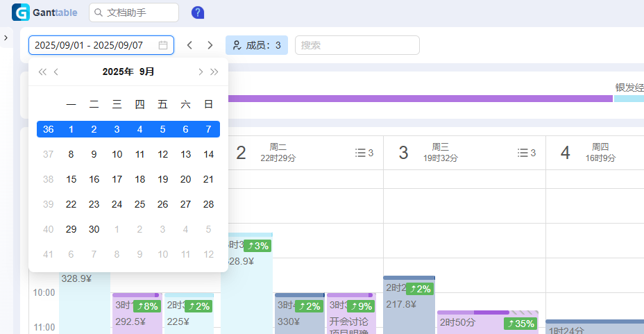Click the search magnifier icon in 文档助手 box
The image size is (644, 334).
[x=99, y=12]
